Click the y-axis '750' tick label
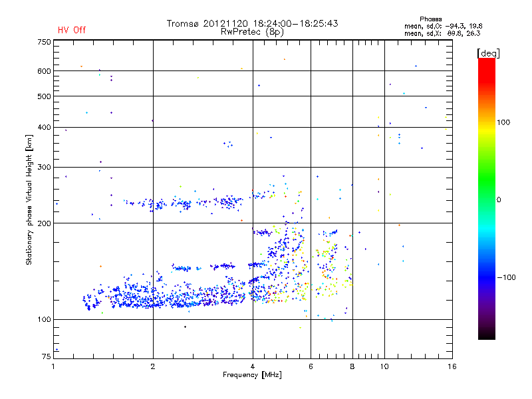Image resolution: width=532 pixels, height=399 pixels. 44,42
